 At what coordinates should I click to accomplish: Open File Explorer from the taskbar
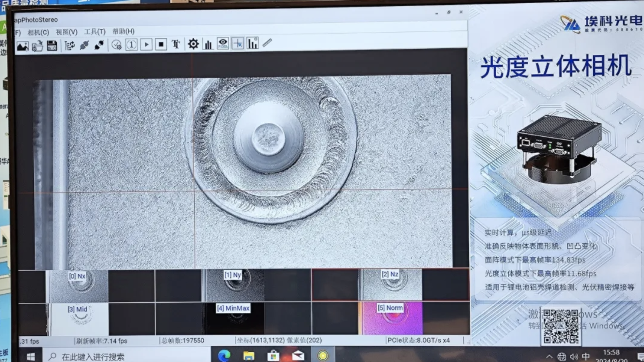pyautogui.click(x=248, y=356)
